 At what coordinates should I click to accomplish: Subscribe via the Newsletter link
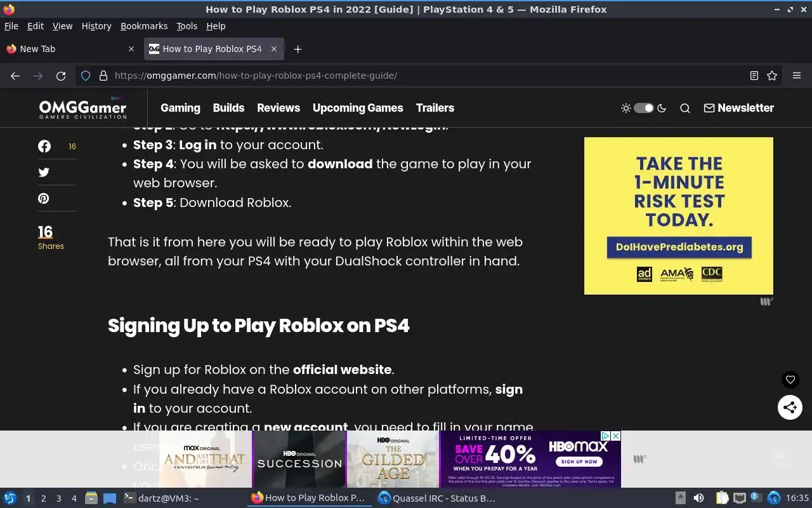click(738, 108)
